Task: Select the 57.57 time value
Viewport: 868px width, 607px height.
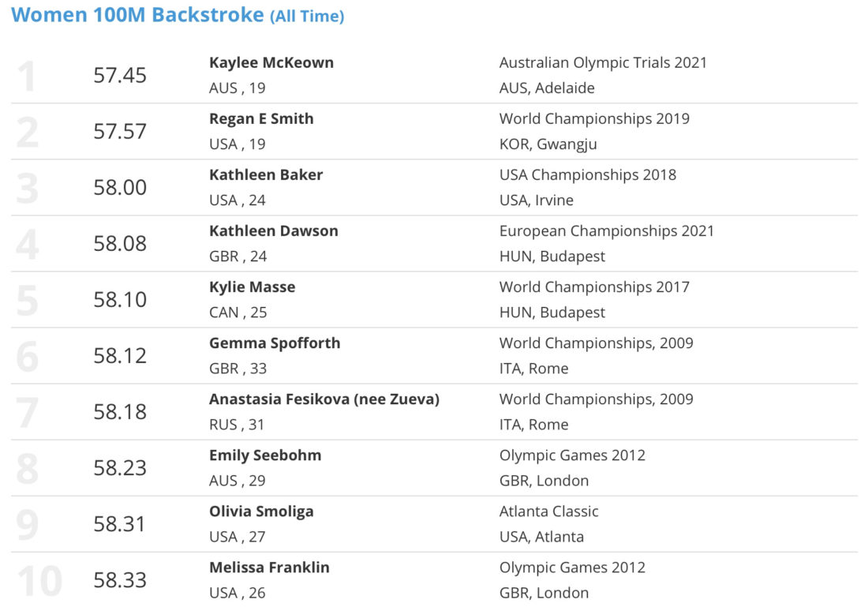Action: click(120, 131)
